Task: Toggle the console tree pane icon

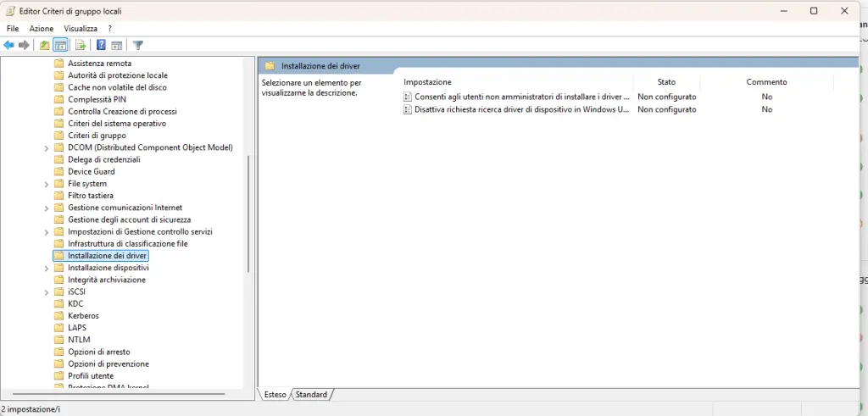Action: pos(60,46)
